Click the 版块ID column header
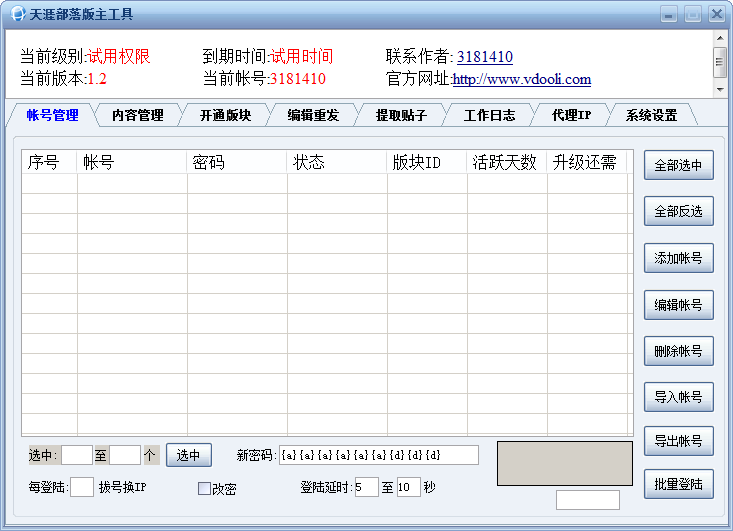 (427, 162)
